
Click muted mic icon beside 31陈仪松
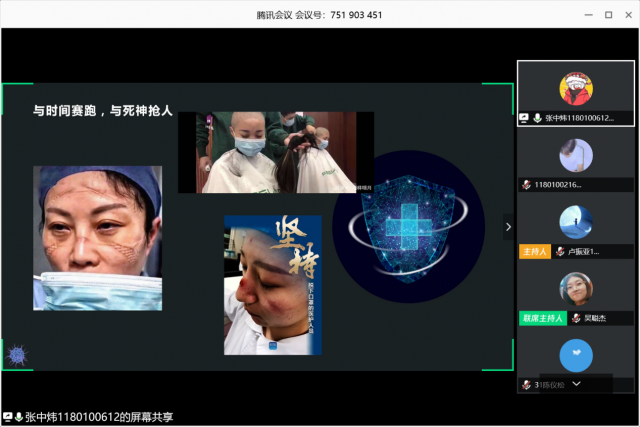526,385
